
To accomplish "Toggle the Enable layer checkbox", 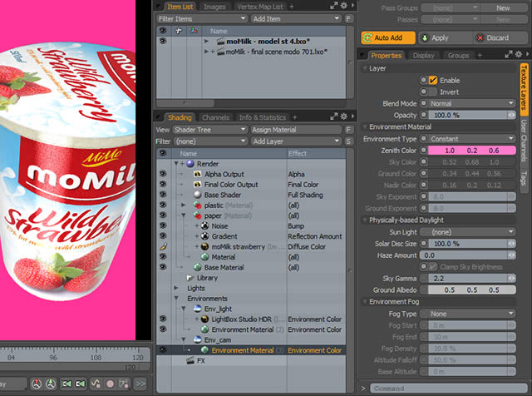I will coord(433,80).
